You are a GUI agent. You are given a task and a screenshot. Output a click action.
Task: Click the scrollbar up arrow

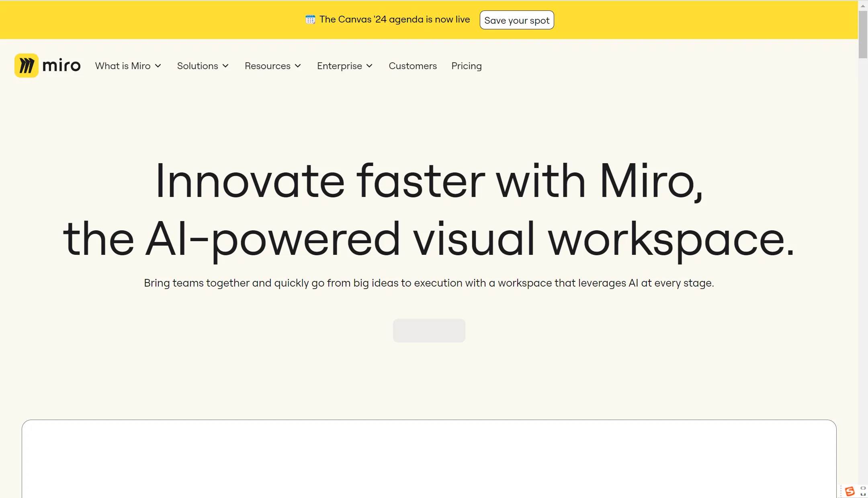(x=863, y=6)
